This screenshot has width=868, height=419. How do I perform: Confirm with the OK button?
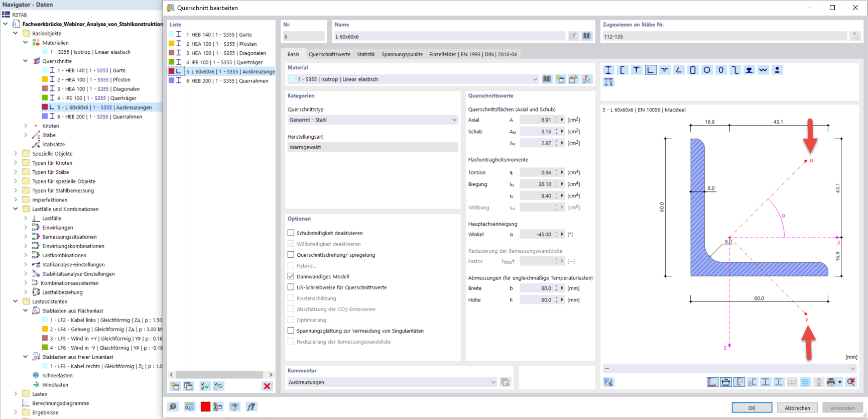[752, 407]
